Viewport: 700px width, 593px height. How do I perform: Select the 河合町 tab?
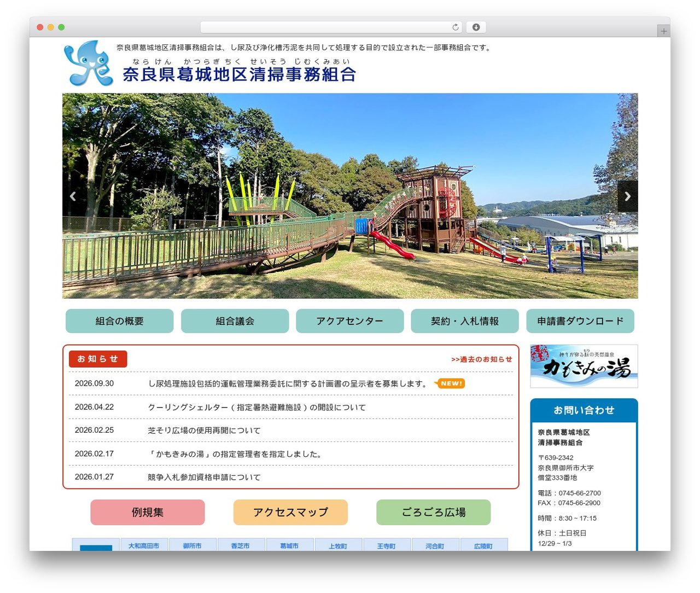(x=435, y=545)
